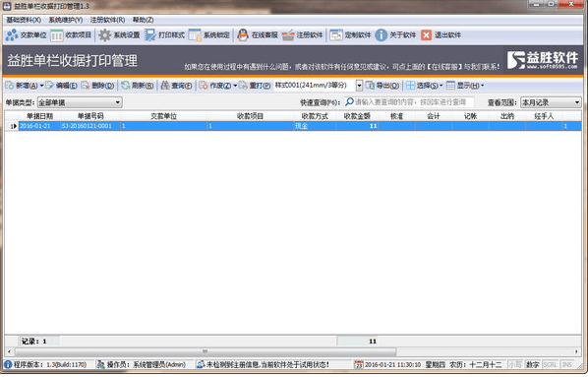Open 系统设置 gear icon

point(105,35)
